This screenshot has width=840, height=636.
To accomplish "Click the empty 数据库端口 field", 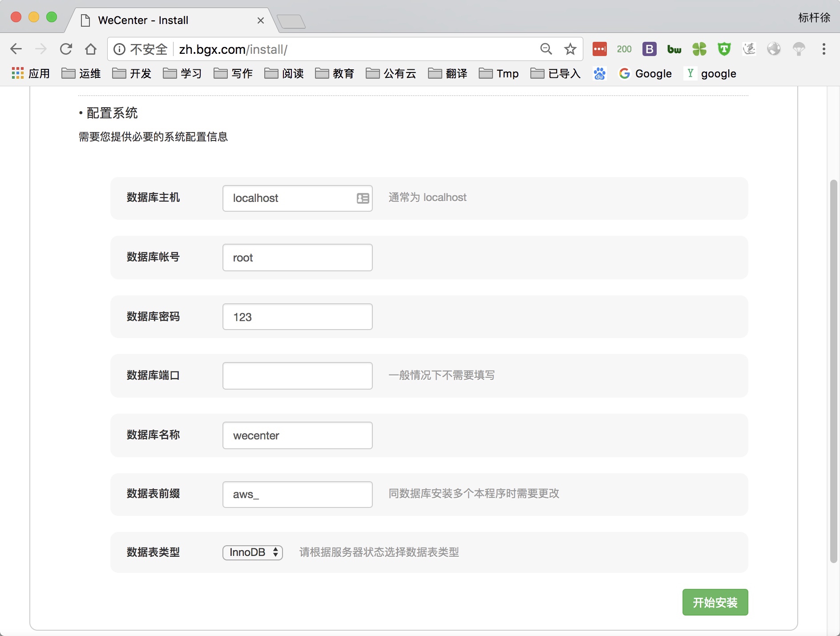I will (x=297, y=376).
